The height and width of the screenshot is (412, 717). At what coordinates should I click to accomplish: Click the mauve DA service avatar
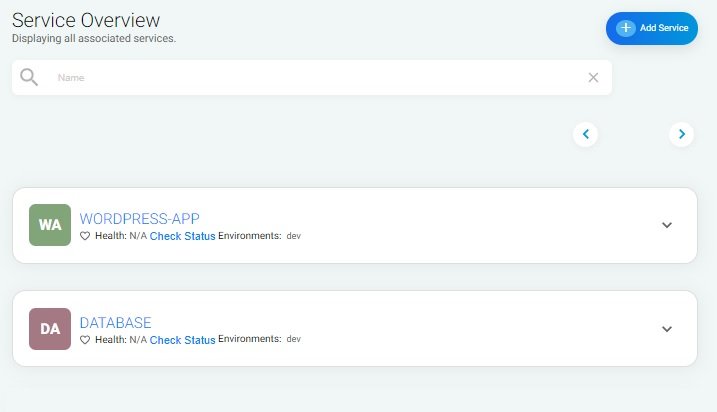click(x=50, y=328)
